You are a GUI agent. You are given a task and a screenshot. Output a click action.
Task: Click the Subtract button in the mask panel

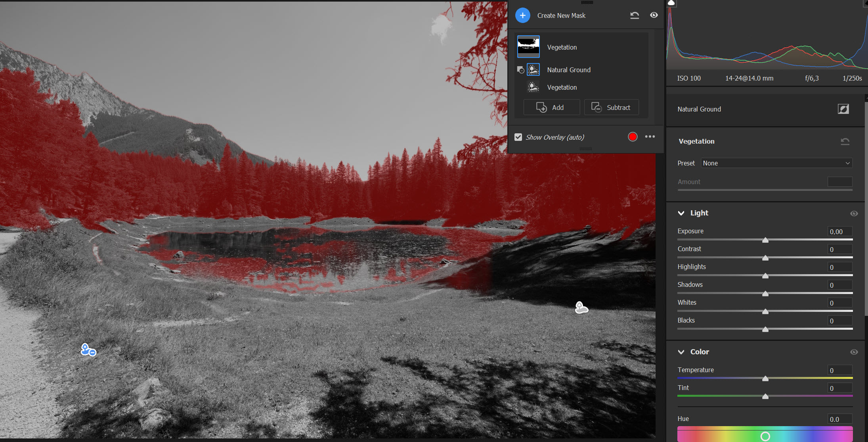point(611,107)
